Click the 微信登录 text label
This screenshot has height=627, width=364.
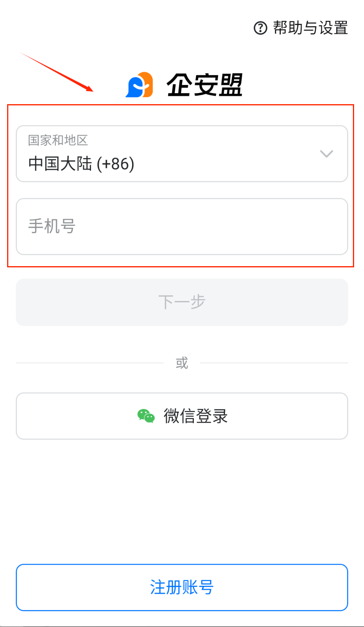(196, 416)
